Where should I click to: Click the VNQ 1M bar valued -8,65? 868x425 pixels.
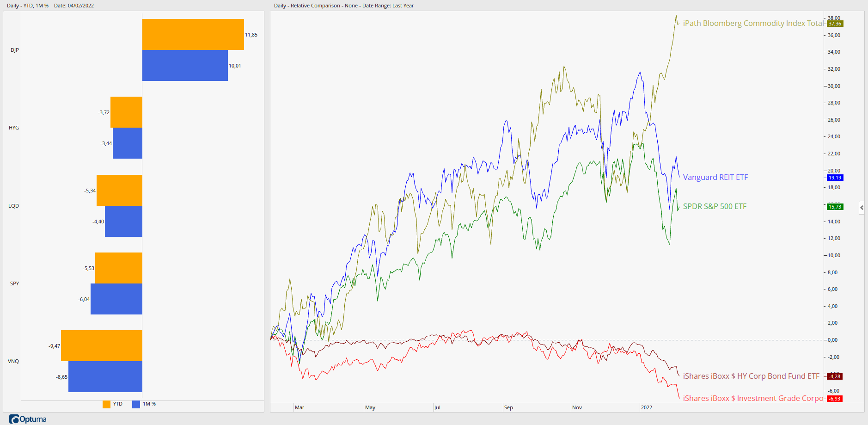(105, 376)
